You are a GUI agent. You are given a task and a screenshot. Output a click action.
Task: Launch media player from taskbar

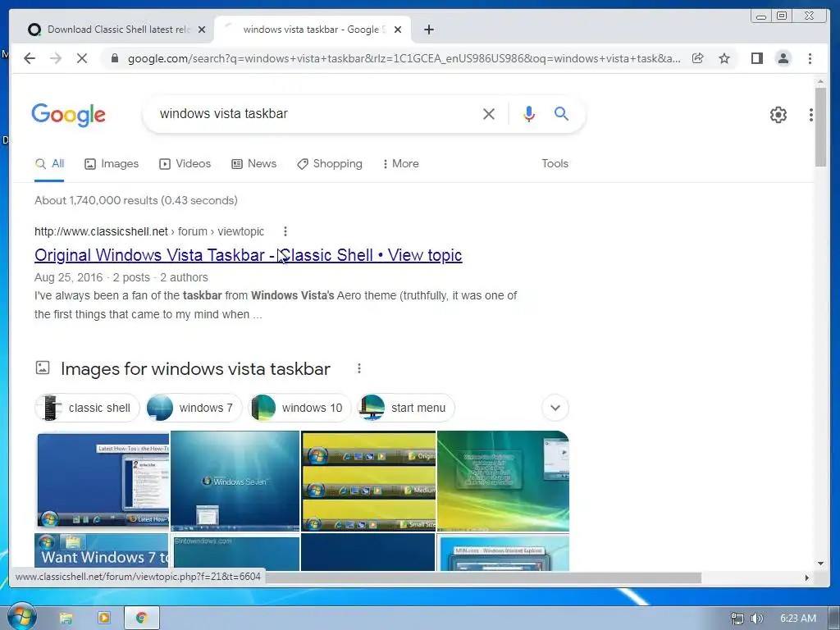click(x=104, y=619)
